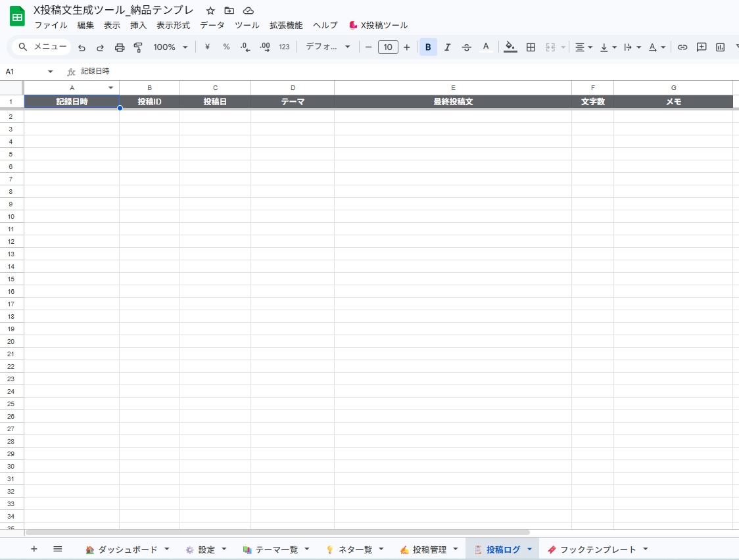Image resolution: width=739 pixels, height=560 pixels.
Task: Open the データ menu
Action: click(212, 26)
